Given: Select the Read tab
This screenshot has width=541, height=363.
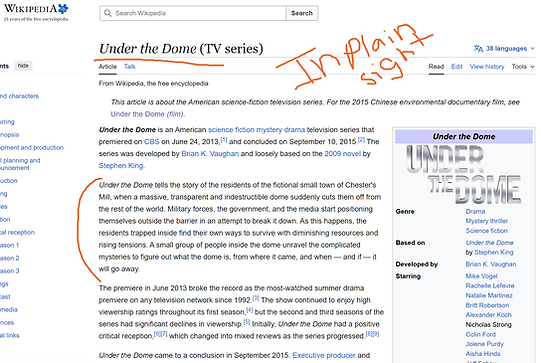Looking at the screenshot, I should pos(436,67).
